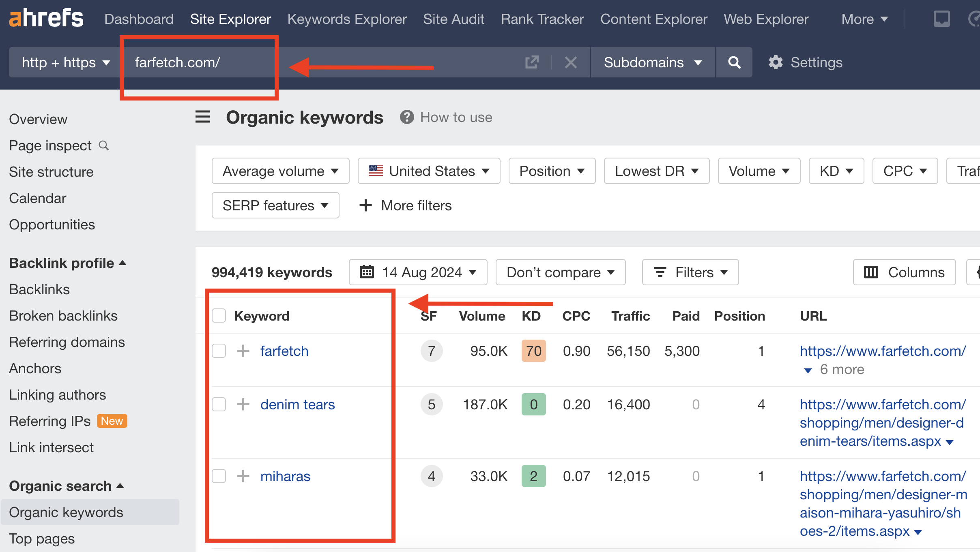This screenshot has height=552, width=980.
Task: Open Top pages in sidebar
Action: (42, 539)
